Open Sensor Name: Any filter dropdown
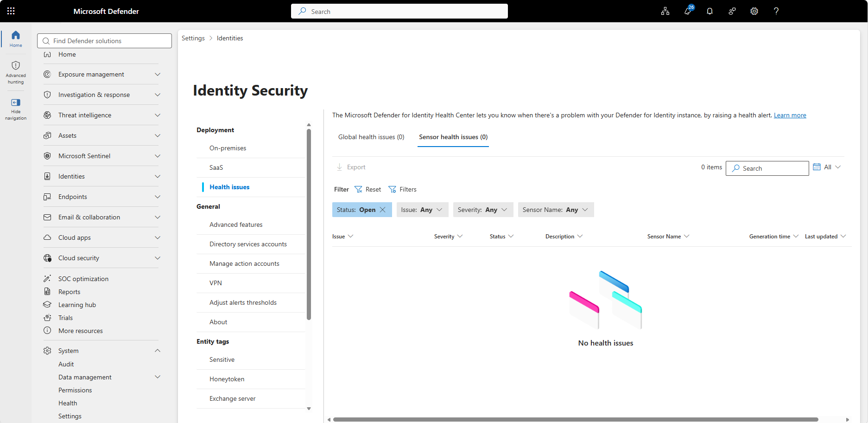 (556, 210)
